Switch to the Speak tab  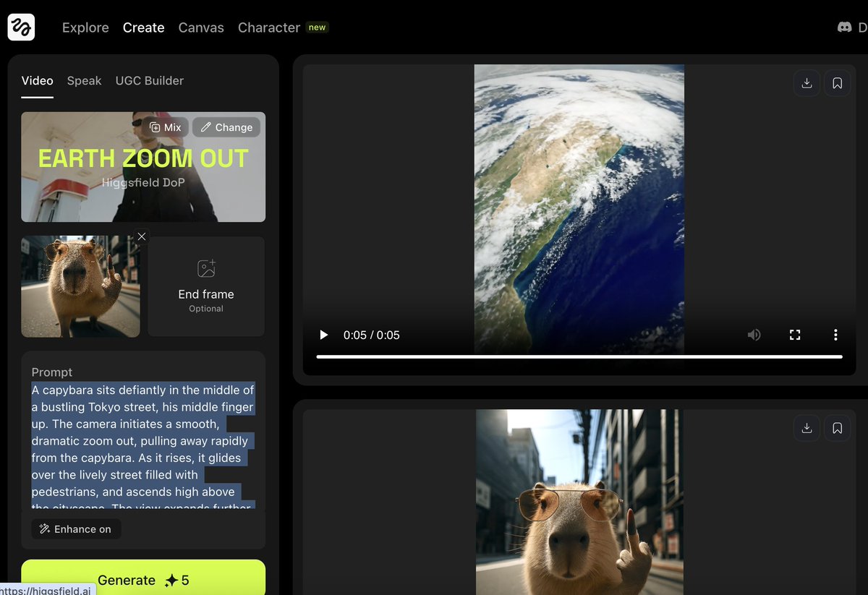pyautogui.click(x=84, y=81)
